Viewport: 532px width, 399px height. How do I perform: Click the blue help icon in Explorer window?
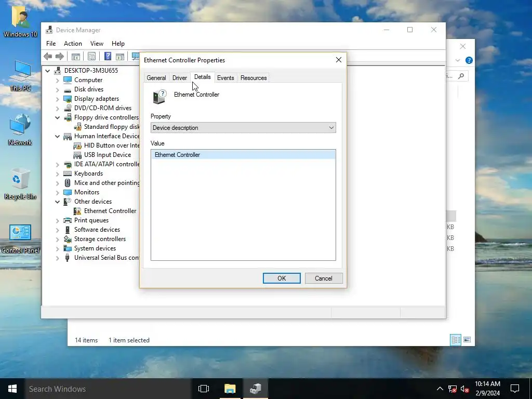pyautogui.click(x=469, y=60)
